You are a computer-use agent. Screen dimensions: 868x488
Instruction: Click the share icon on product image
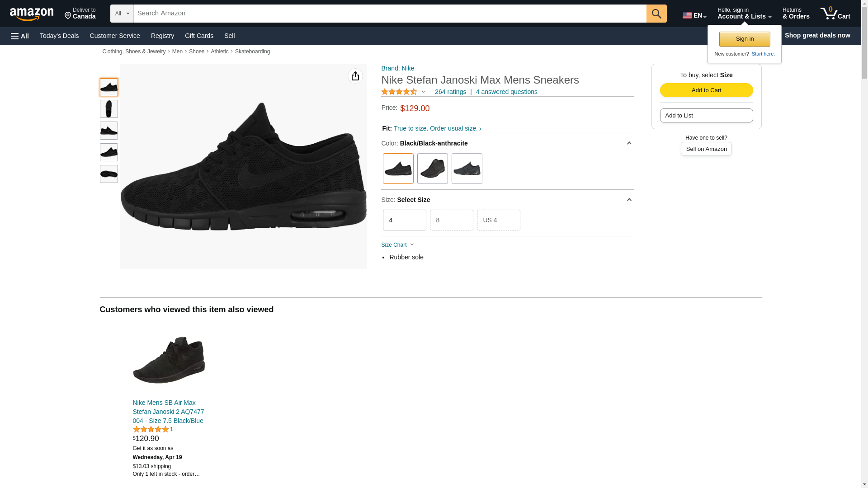tap(355, 76)
